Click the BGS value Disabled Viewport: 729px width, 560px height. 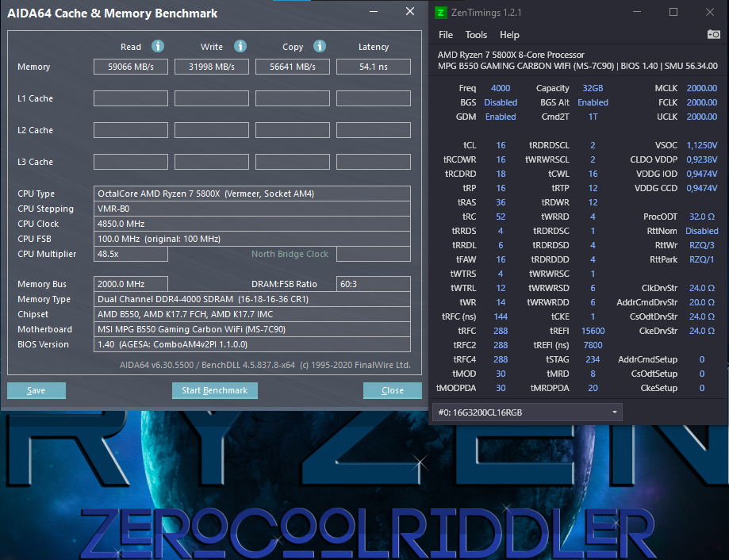(501, 102)
